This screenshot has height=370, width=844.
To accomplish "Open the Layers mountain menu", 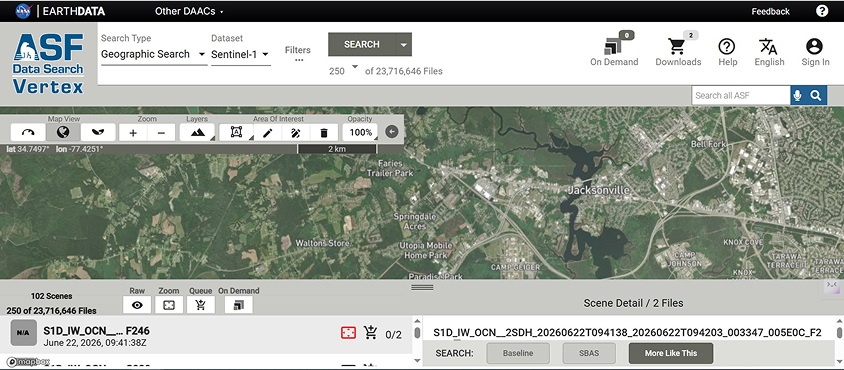I will pyautogui.click(x=197, y=132).
